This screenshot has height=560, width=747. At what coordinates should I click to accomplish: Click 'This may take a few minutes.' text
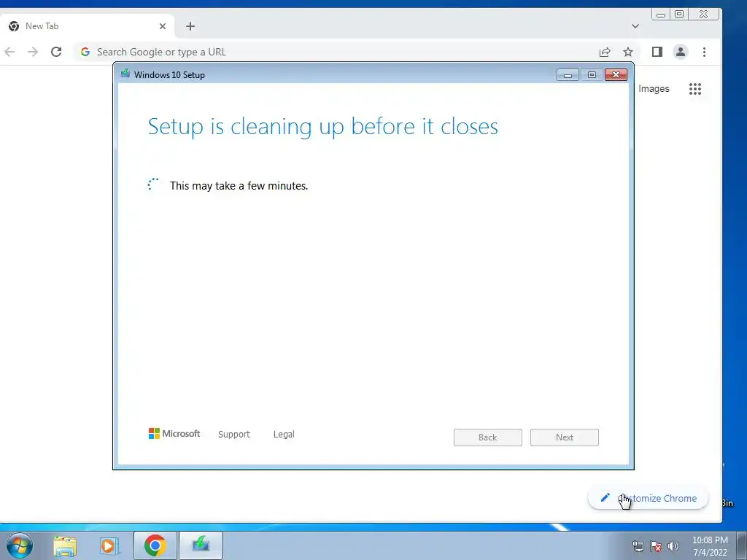coord(239,186)
